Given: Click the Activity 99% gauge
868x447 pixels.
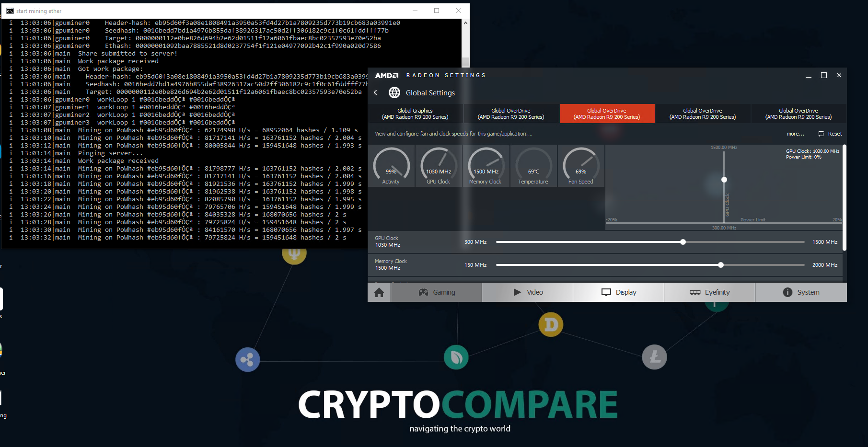Looking at the screenshot, I should pos(391,166).
